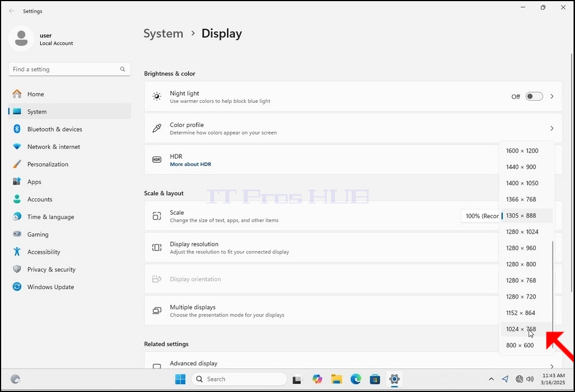Launch Microsoft Edge from the taskbar
The image size is (575, 392).
pos(356,379)
